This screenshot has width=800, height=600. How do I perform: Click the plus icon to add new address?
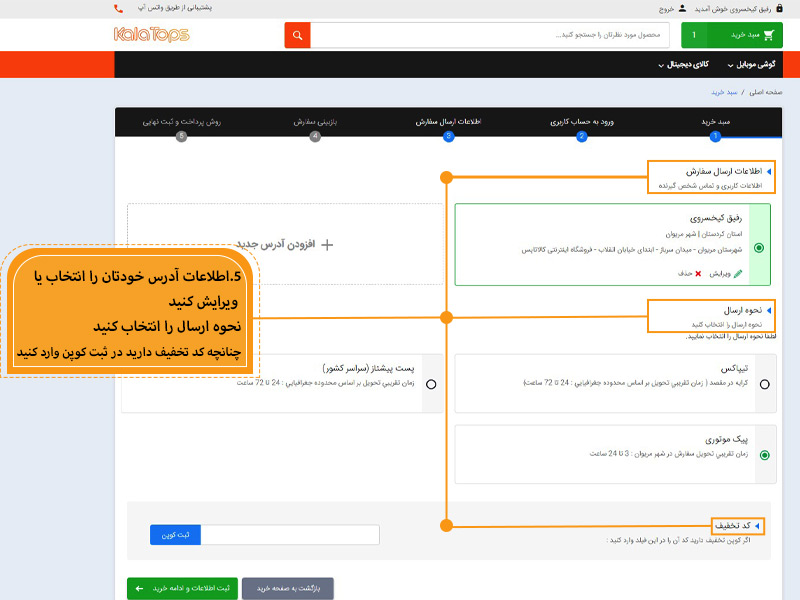[x=326, y=244]
